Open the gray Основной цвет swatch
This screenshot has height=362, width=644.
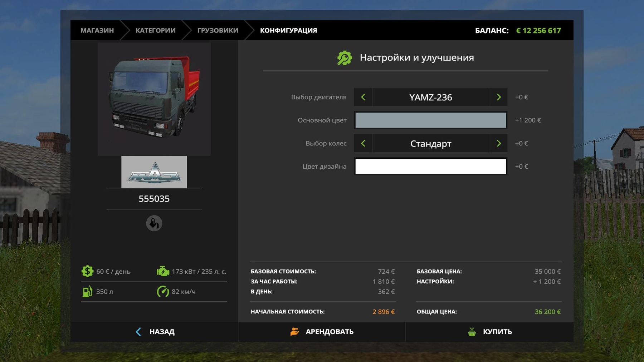point(430,120)
